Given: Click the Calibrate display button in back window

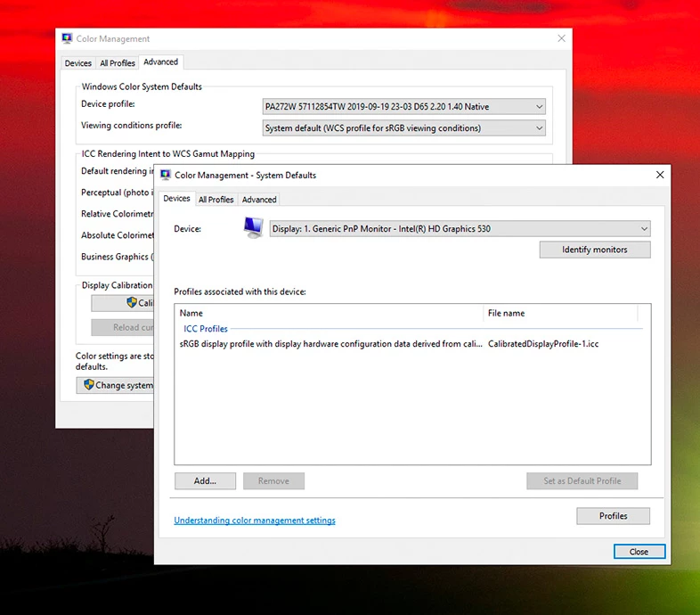Looking at the screenshot, I should (x=123, y=303).
